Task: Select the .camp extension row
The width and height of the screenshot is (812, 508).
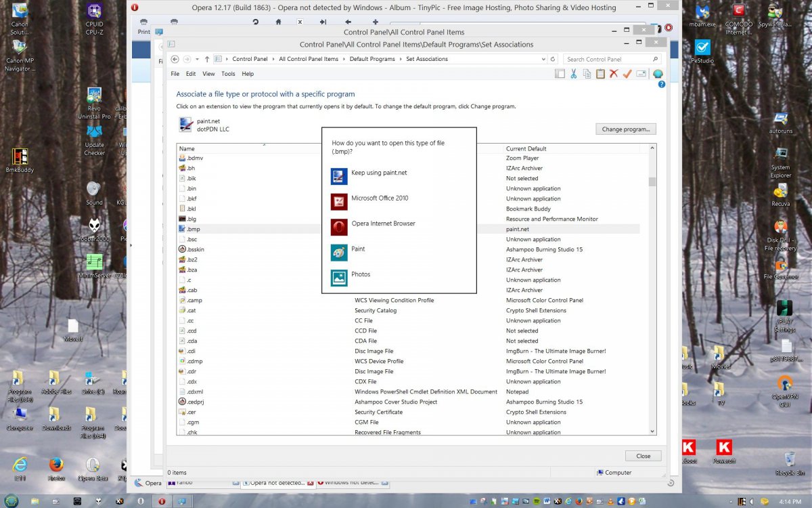Action: coord(408,300)
